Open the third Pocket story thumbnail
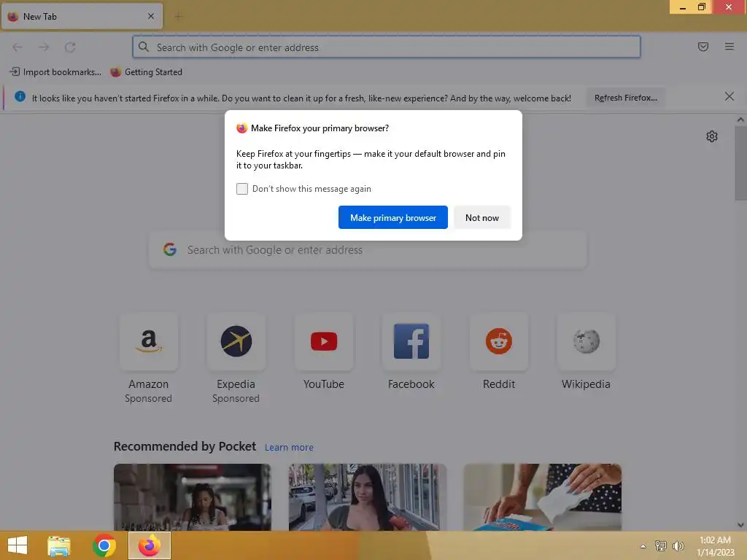 coord(542,497)
